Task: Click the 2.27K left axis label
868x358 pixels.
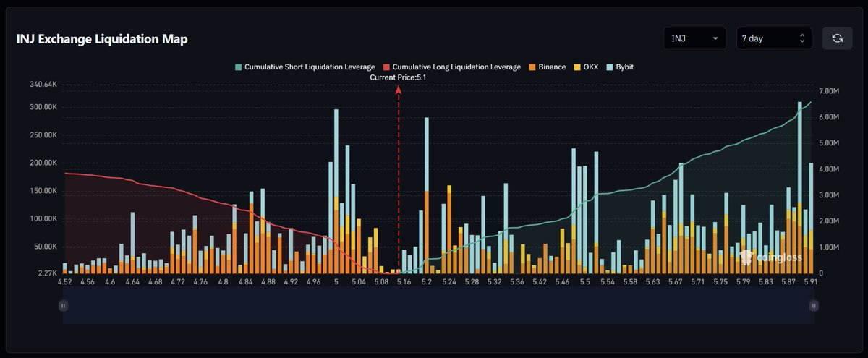Action: point(47,273)
